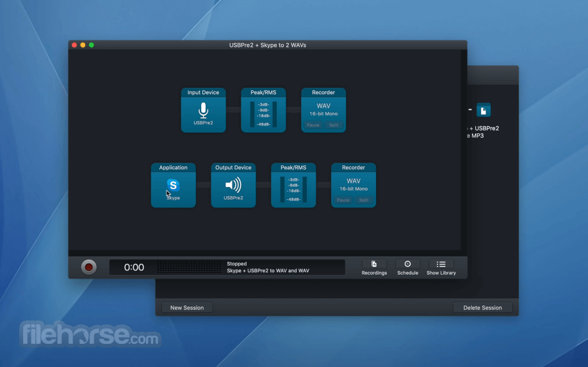The width and height of the screenshot is (588, 367).
Task: Click Delete Session in the session list window
Action: click(x=482, y=307)
